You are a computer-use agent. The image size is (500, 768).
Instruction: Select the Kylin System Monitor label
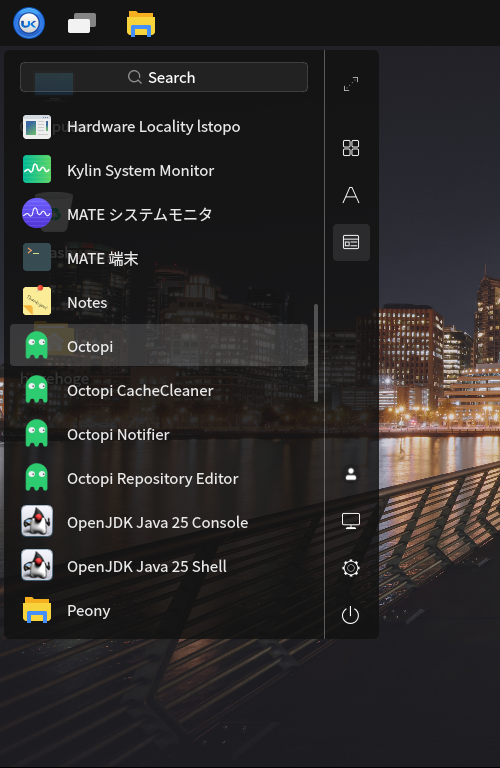pos(141,170)
